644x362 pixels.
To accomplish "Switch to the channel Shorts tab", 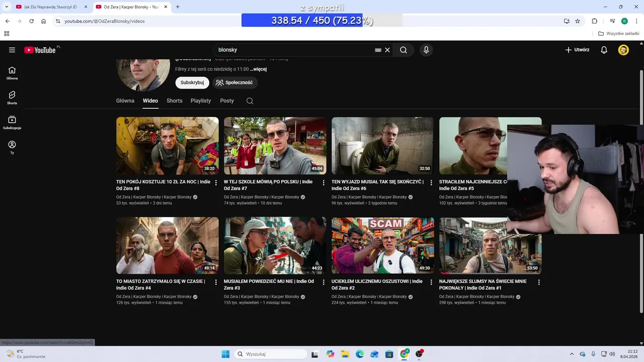I will [175, 101].
